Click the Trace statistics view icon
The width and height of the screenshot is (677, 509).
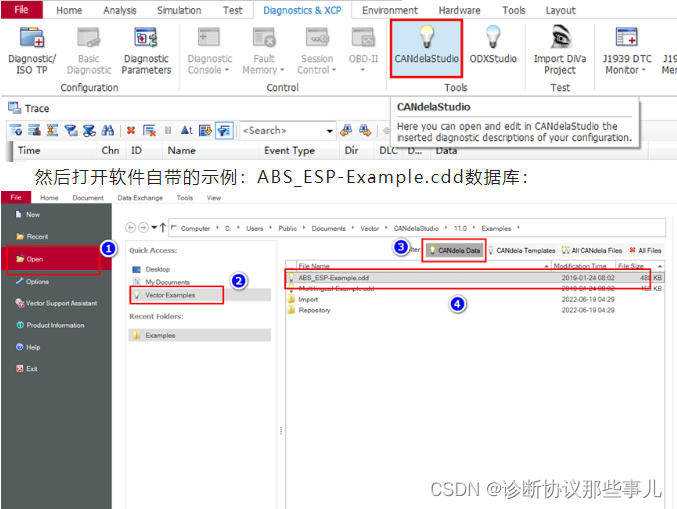(34, 130)
